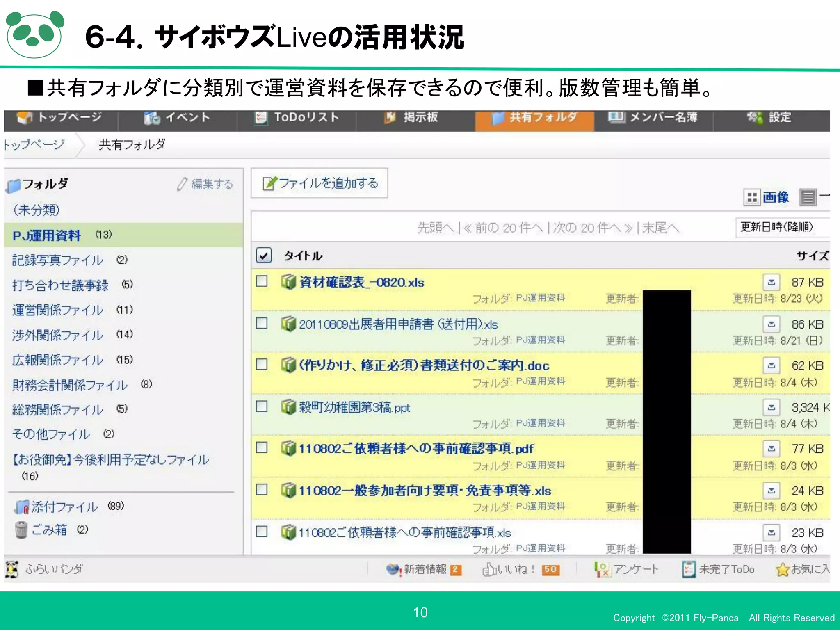Open 書類送付のご案内.doc file link
This screenshot has height=630, width=840.
pos(424,365)
